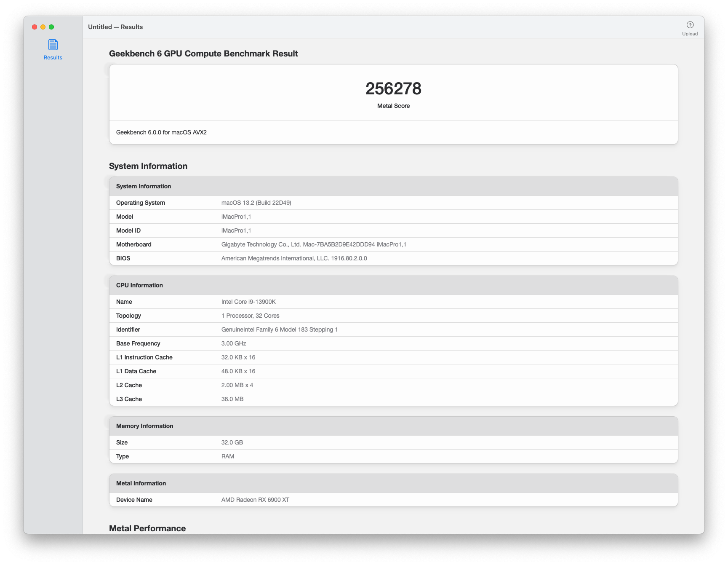Screen dimensions: 728x565
Task: Click the L2 Cache label
Action: tap(129, 385)
